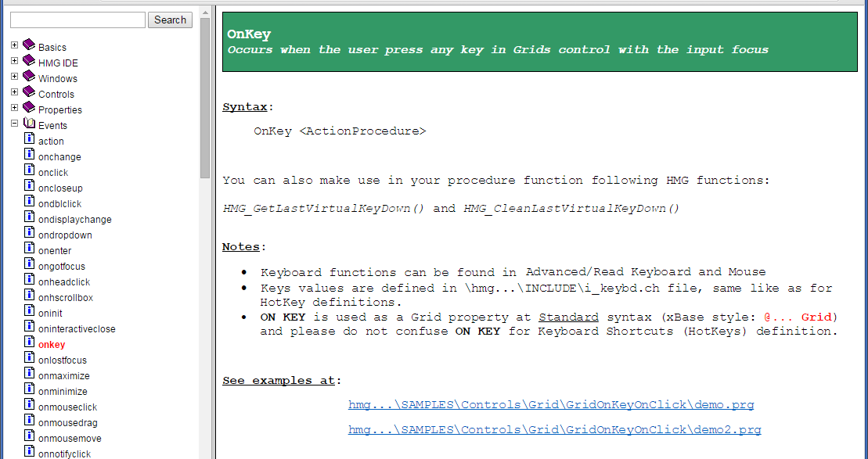Open the onlostfocus topic

[63, 360]
